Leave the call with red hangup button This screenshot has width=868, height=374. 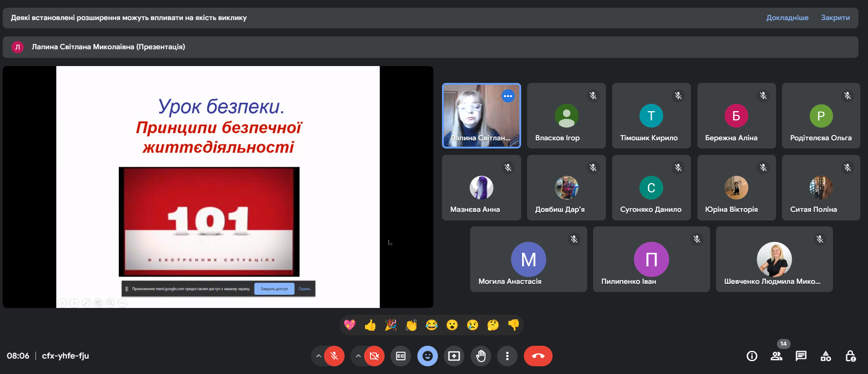point(538,356)
